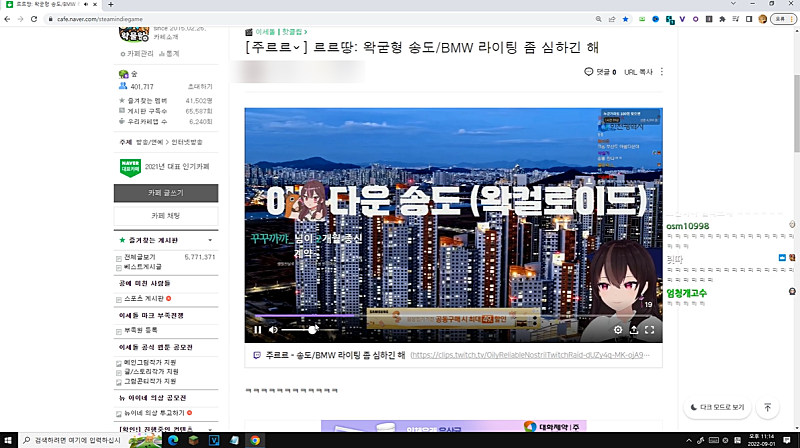Click the browser zoom magnifier icon

click(598, 19)
